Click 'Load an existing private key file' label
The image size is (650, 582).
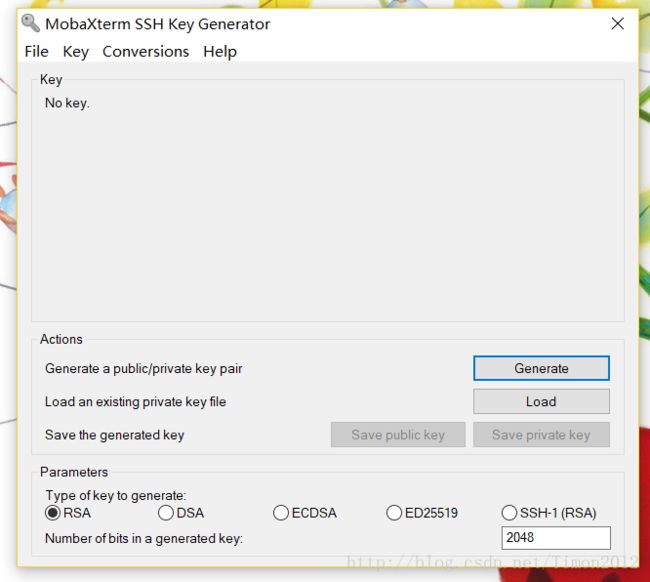[136, 402]
